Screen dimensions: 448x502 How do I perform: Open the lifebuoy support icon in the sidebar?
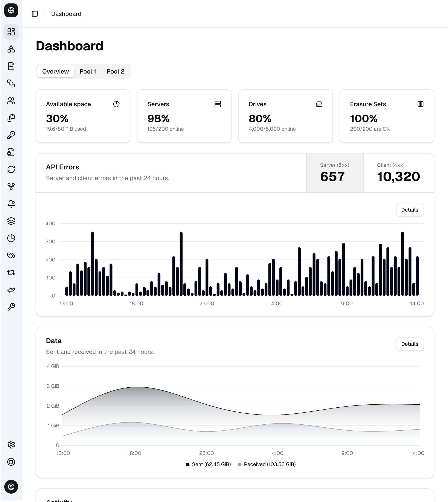click(11, 462)
